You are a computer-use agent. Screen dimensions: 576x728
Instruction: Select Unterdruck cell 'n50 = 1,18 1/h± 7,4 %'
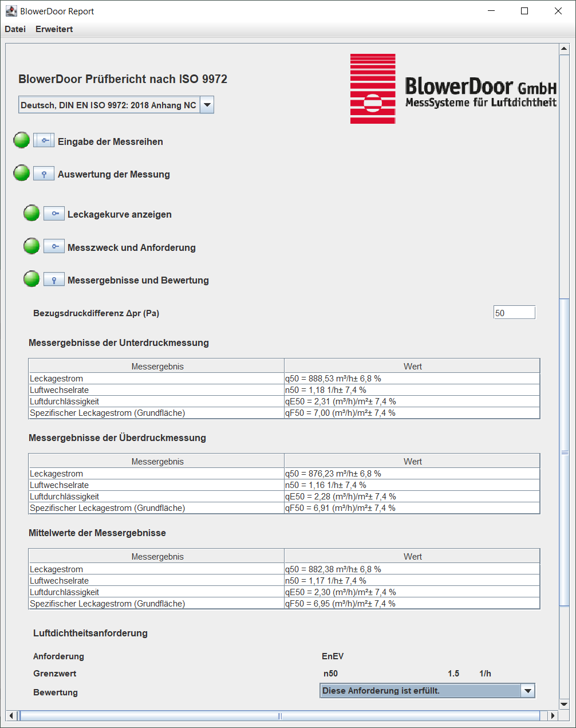click(x=412, y=390)
